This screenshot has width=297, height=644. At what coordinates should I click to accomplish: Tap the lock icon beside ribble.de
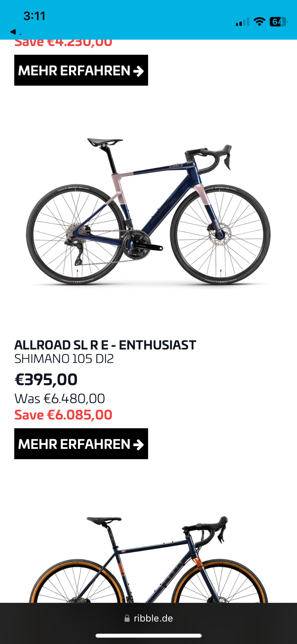tap(127, 618)
